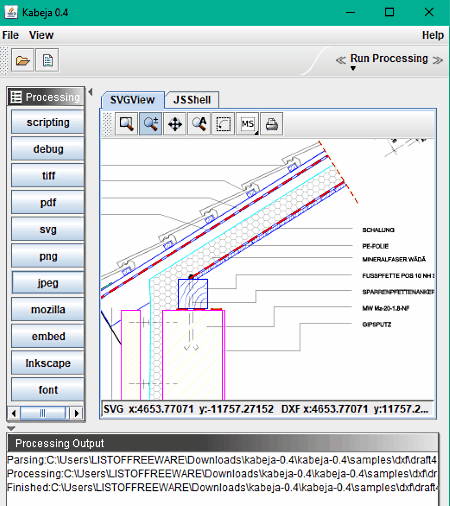Click the font processing button
The image size is (450, 506).
point(48,389)
